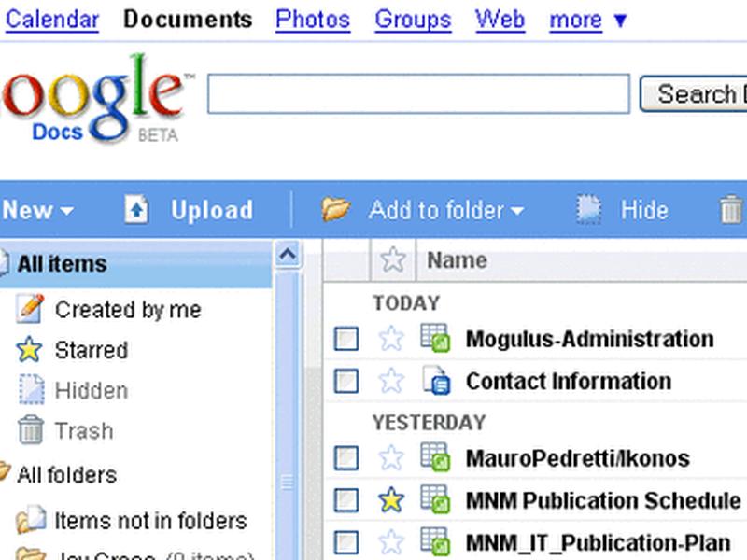Click the Hidden icon in sidebar
The width and height of the screenshot is (747, 560).
tap(32, 390)
